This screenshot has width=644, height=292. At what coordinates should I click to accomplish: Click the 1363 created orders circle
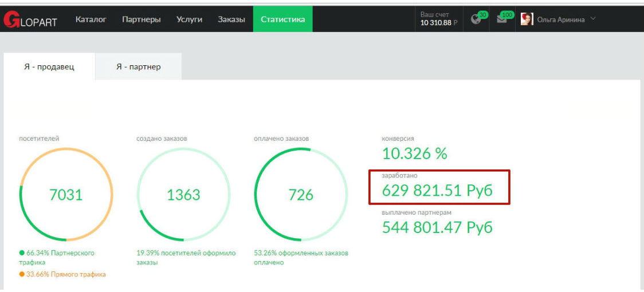[x=183, y=195]
